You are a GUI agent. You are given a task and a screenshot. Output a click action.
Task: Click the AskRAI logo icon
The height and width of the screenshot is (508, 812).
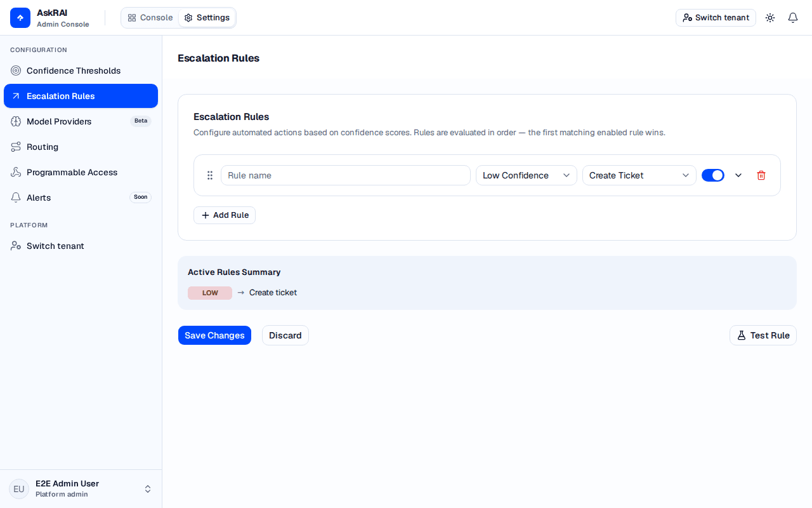(20, 18)
